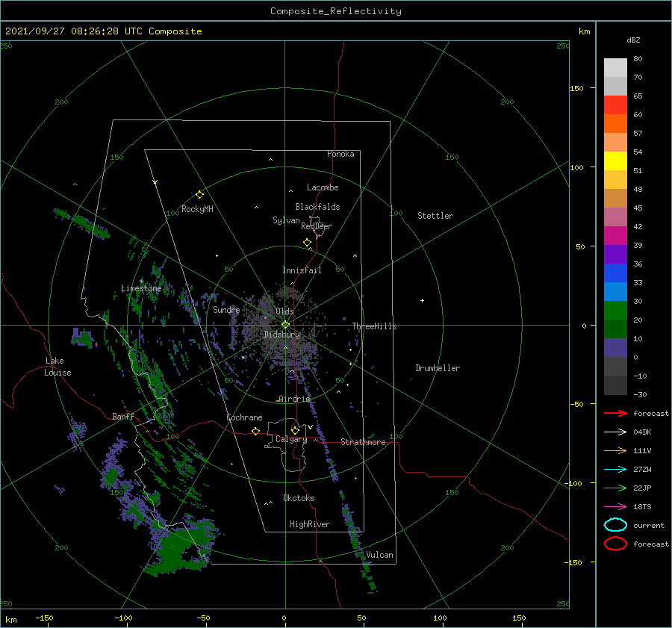Click the Airdrie label
The width and height of the screenshot is (672, 628).
point(294,399)
